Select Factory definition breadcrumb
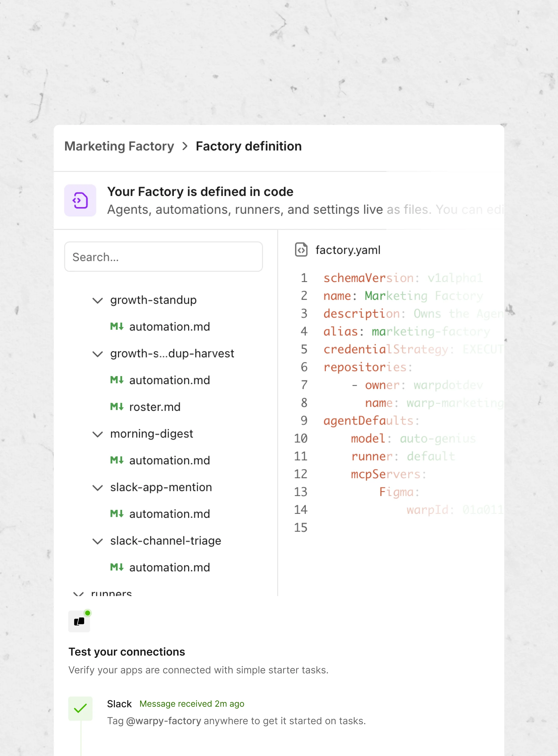 pos(249,146)
